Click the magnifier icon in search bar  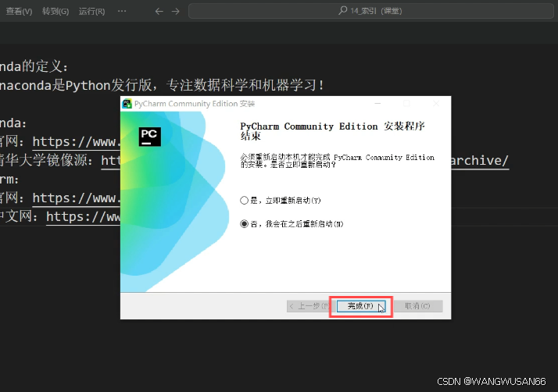point(343,10)
